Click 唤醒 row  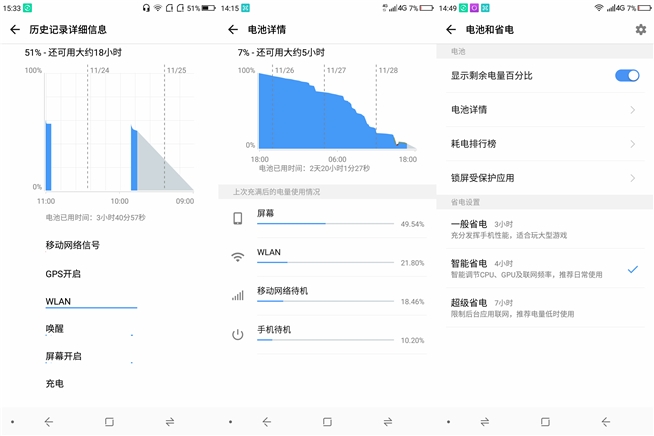pyautogui.click(x=55, y=329)
